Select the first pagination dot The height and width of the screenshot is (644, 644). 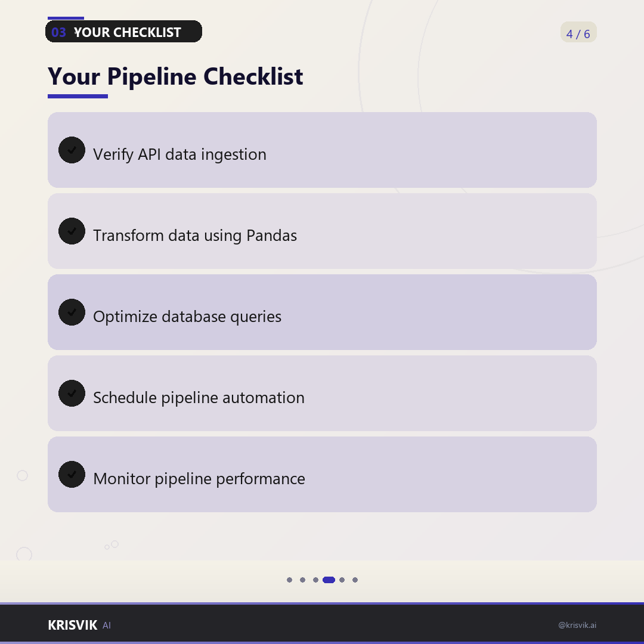pyautogui.click(x=290, y=580)
